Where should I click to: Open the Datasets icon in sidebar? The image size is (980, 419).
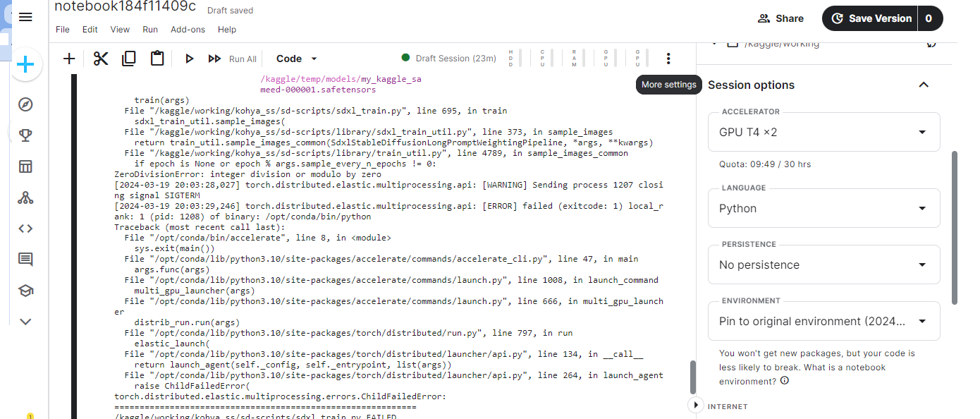pos(25,166)
